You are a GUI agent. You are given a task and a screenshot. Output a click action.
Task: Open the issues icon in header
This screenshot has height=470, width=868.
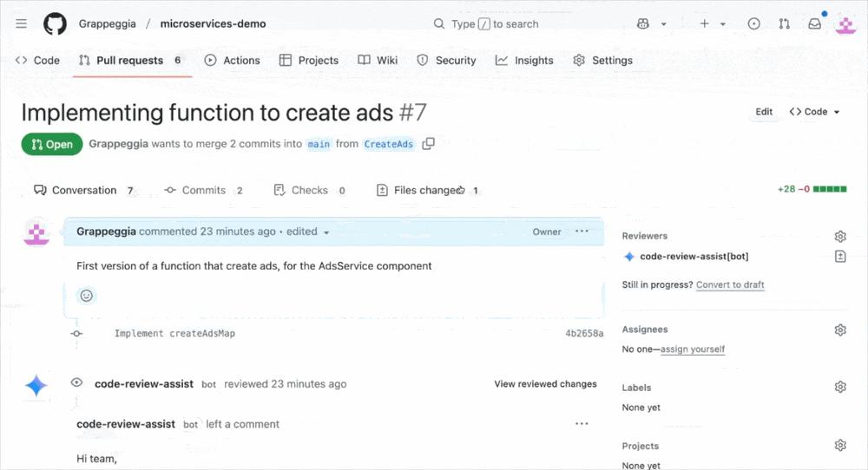click(753, 24)
